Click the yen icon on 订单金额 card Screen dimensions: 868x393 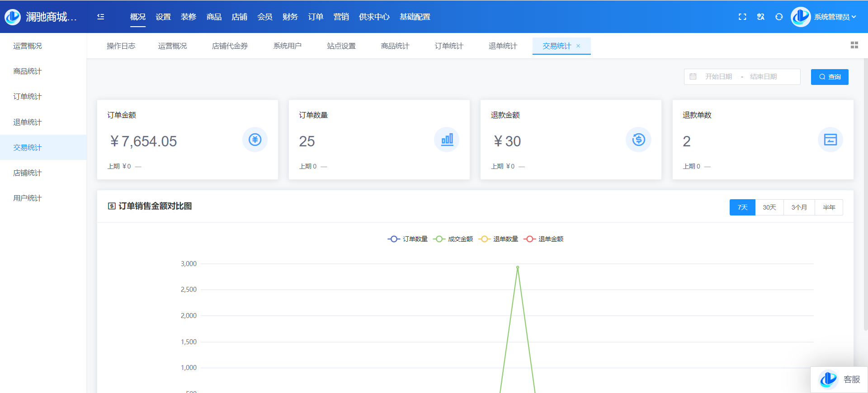255,140
